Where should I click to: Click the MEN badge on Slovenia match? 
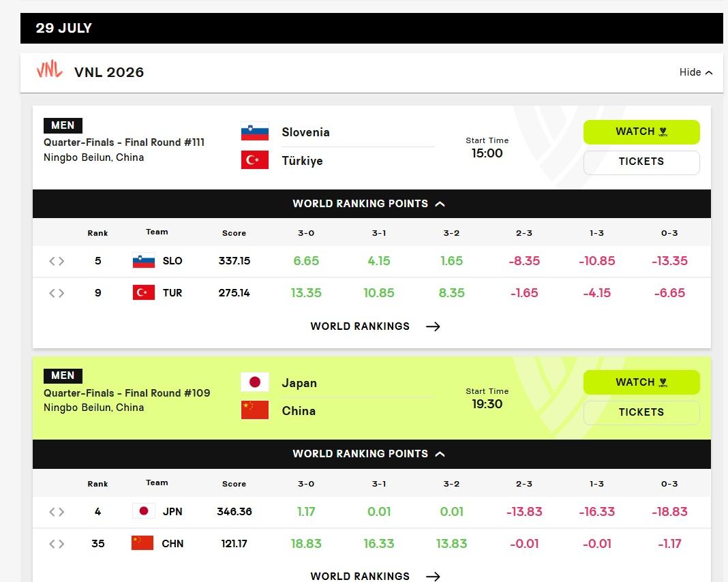63,125
